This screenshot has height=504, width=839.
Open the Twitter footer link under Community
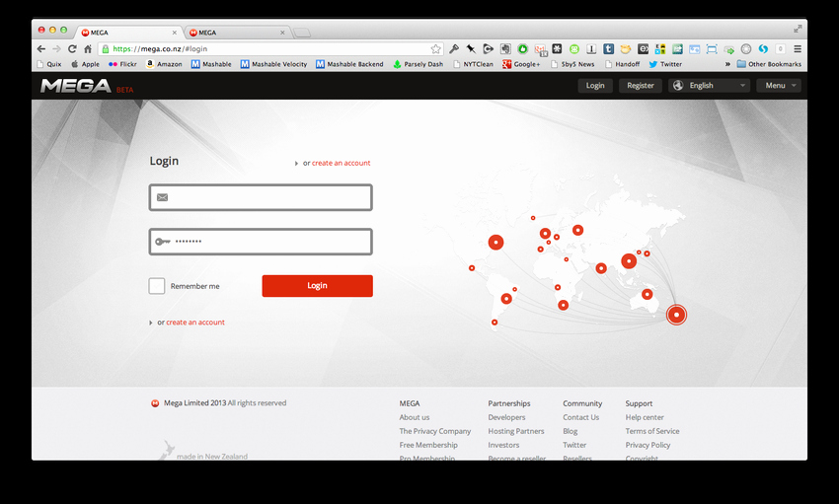click(574, 445)
